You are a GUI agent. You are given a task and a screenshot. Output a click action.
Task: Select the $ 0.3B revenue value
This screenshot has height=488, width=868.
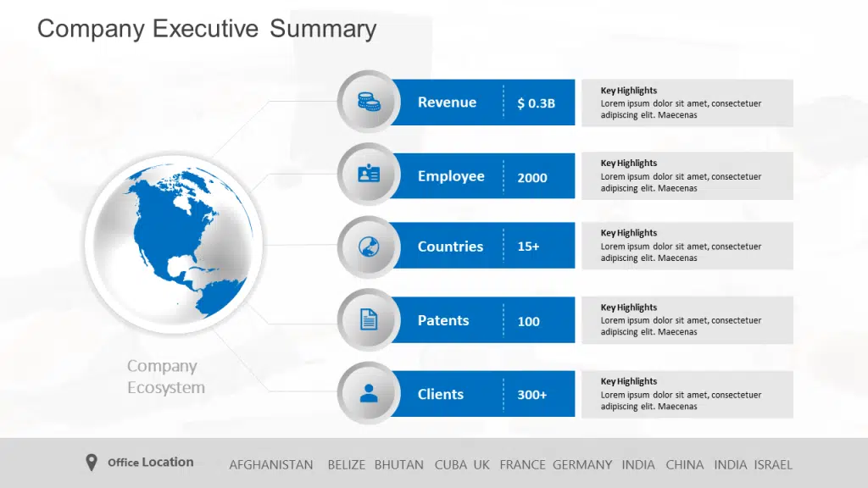tap(536, 103)
